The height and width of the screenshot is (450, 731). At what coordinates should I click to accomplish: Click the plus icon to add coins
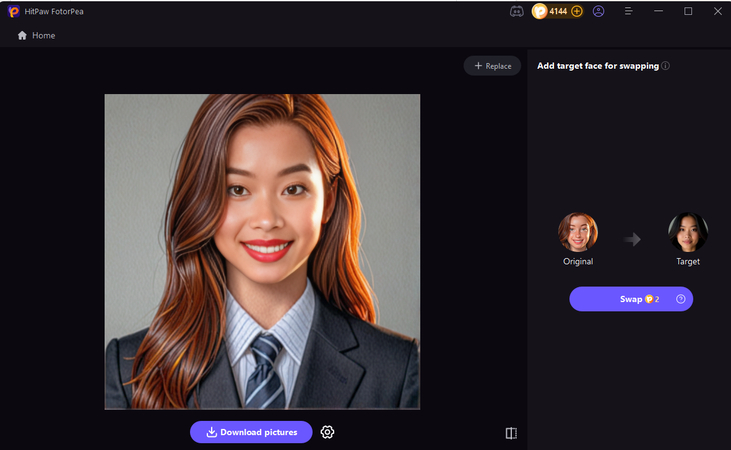pos(577,11)
